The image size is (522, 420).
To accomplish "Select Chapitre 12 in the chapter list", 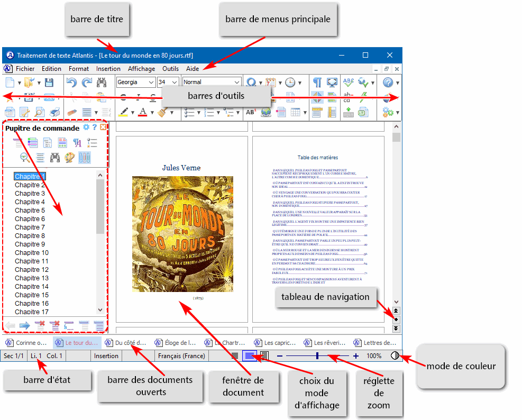I will tap(32, 269).
